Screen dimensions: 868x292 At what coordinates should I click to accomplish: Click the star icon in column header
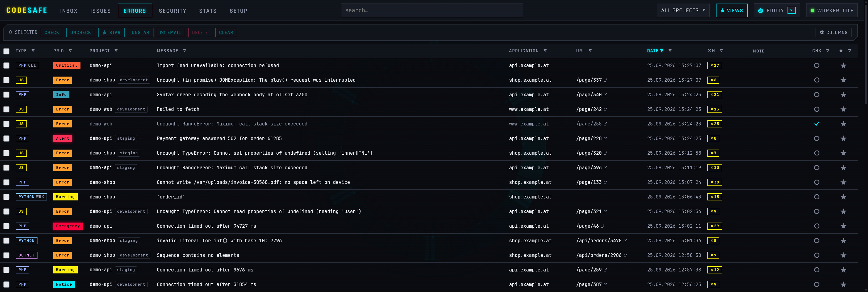click(x=841, y=51)
